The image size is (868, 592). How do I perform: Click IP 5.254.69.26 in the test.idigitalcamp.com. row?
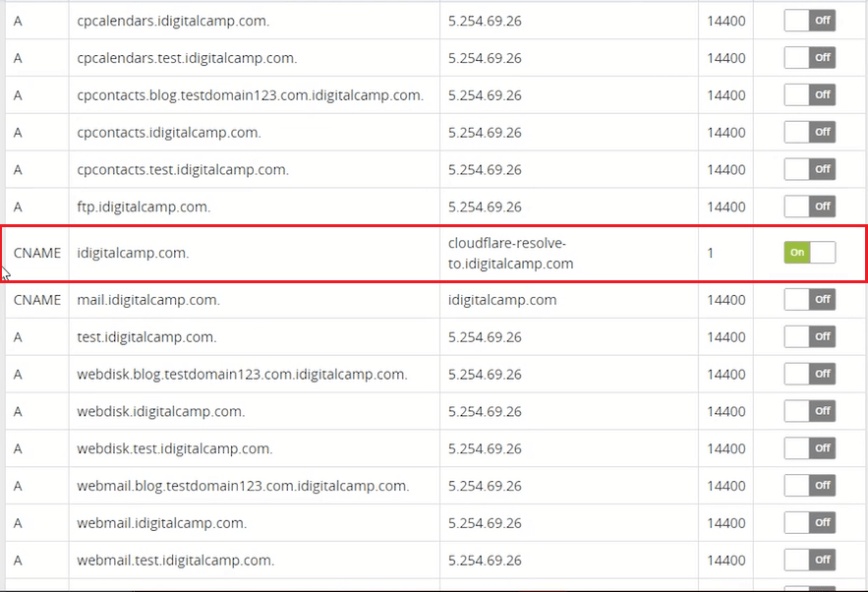(x=485, y=336)
